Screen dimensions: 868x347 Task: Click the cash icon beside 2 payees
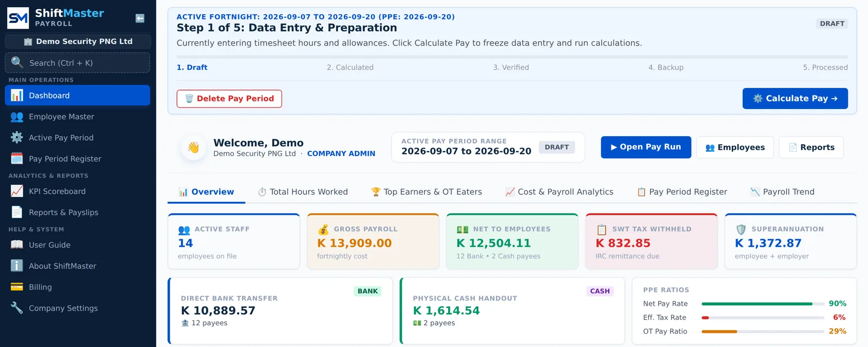[x=417, y=323]
